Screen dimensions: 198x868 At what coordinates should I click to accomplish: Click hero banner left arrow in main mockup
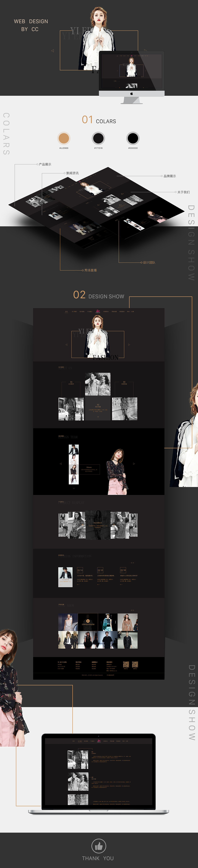click(x=67, y=345)
